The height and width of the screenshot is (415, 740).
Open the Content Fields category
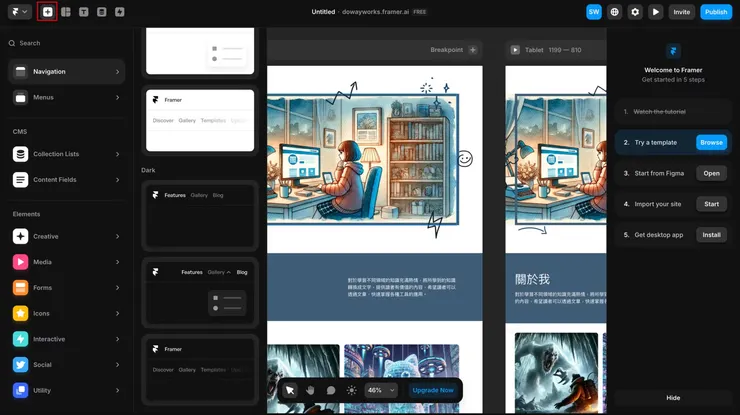(x=66, y=180)
